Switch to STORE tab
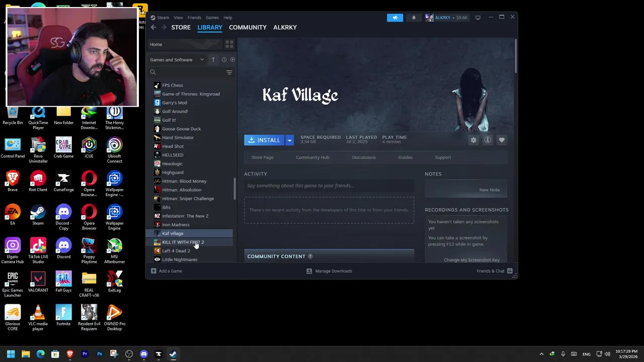Screen dimensions: 644x362 (x=181, y=27)
